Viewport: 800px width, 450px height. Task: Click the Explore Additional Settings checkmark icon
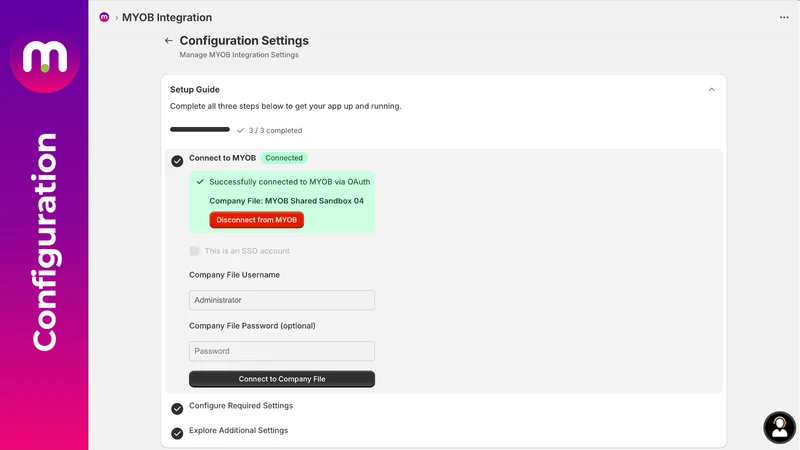click(177, 433)
